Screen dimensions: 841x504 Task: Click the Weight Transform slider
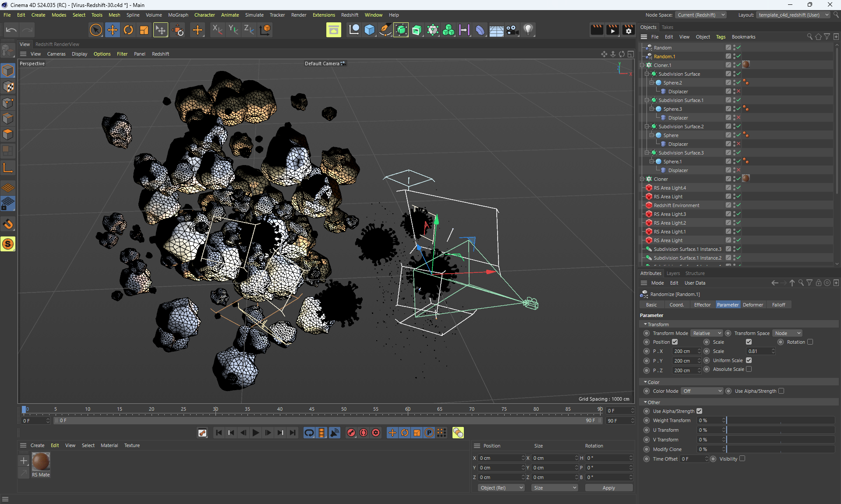click(780, 420)
